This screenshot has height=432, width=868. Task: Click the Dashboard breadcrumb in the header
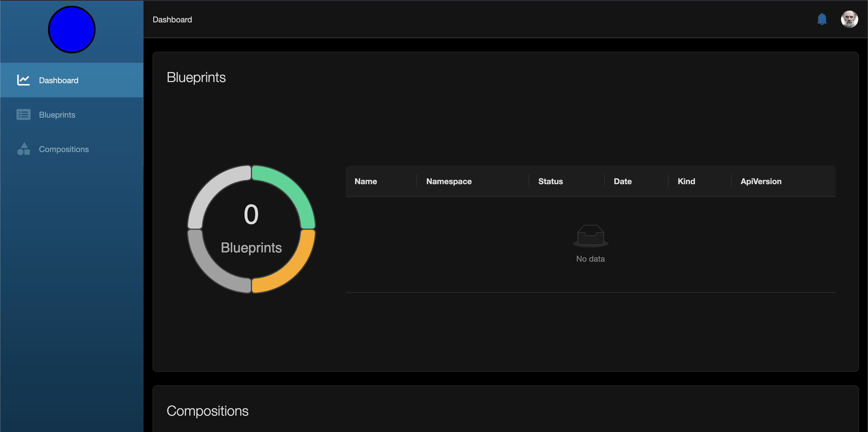click(172, 19)
